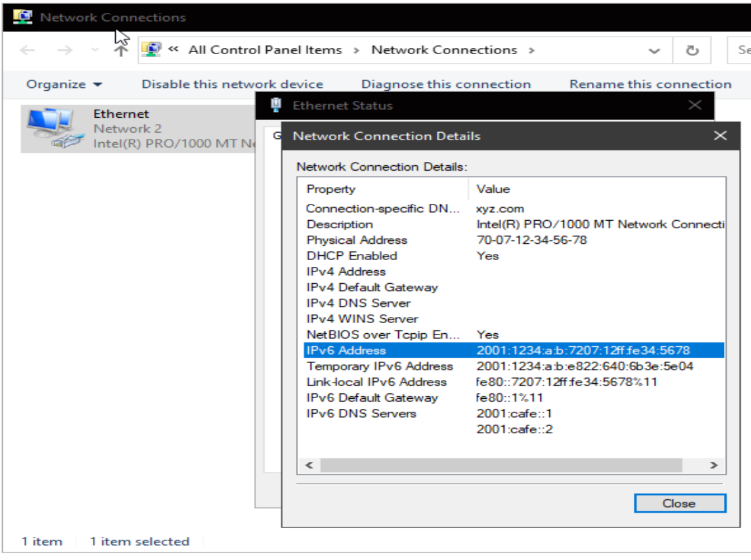Click the network icon in the address bar
Viewport: 751px width, 560px height.
(150, 49)
